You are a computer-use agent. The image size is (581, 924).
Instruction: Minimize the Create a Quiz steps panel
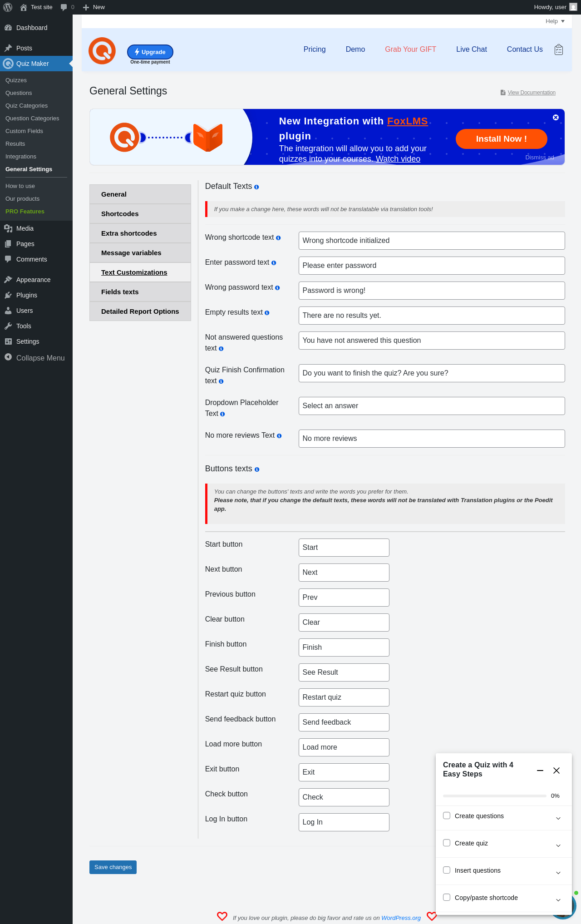click(540, 771)
